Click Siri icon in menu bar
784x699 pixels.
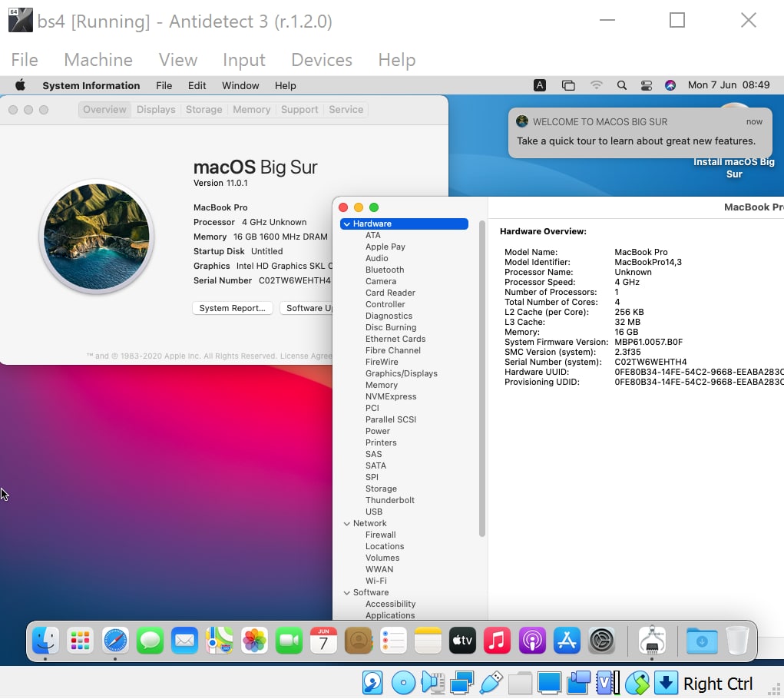[x=670, y=85]
